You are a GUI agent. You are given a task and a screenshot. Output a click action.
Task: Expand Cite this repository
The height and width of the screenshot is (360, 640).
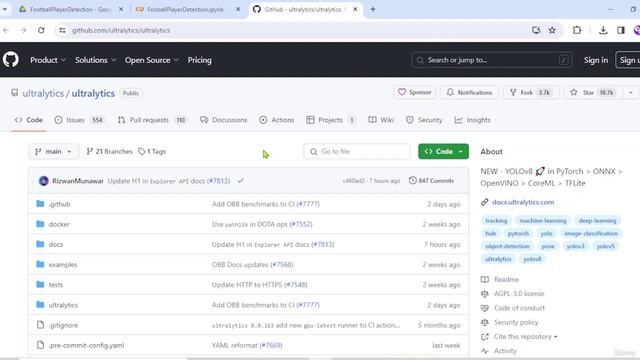click(x=525, y=336)
